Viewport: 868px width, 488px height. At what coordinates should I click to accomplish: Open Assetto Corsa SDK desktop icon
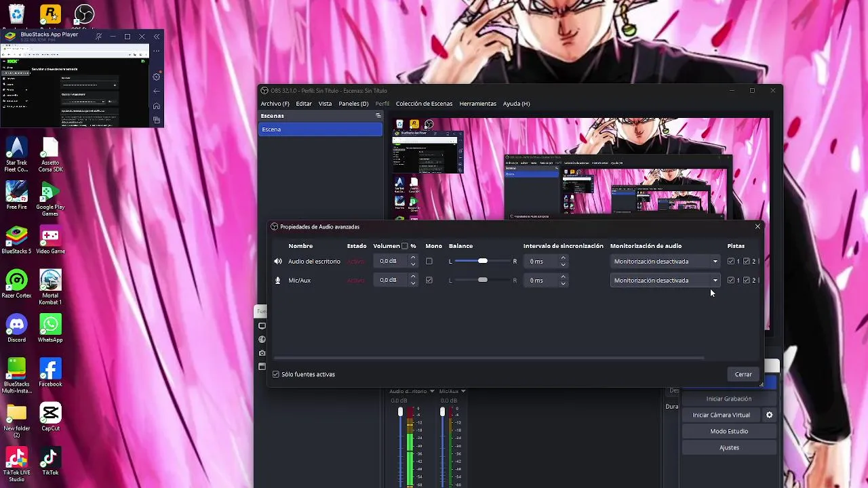[x=50, y=155]
